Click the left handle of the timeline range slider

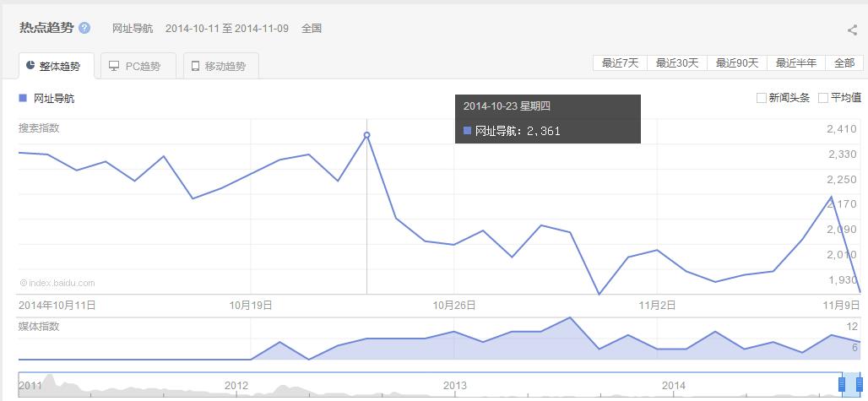pyautogui.click(x=842, y=384)
